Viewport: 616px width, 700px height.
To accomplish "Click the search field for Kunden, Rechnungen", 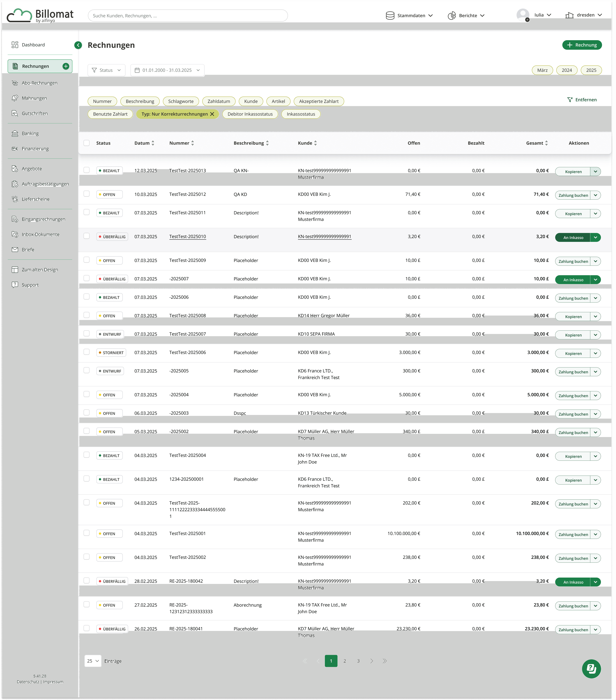I will pos(188,16).
